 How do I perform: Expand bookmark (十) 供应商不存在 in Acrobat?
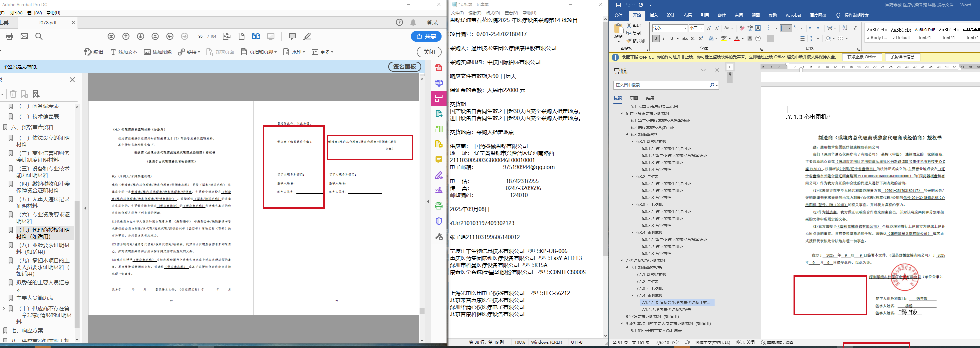[x=4, y=308]
